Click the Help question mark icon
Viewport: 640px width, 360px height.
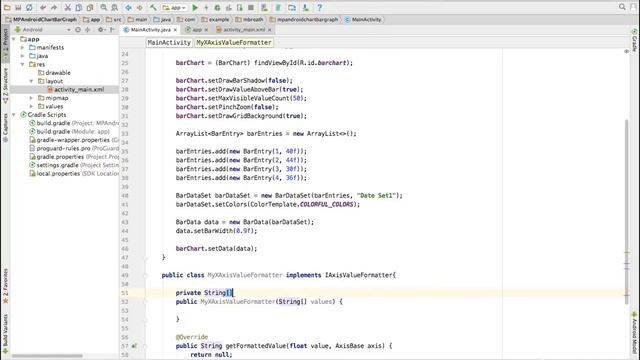tap(319, 7)
